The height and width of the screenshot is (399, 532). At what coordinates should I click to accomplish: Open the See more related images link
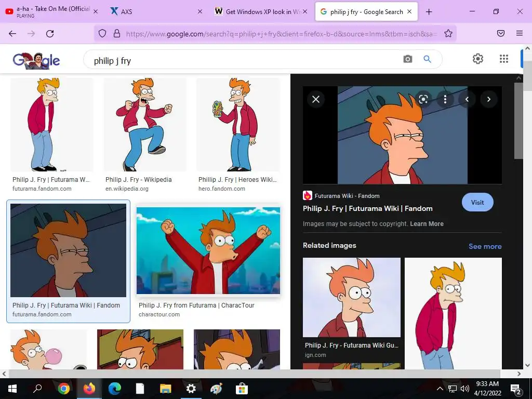[485, 246]
